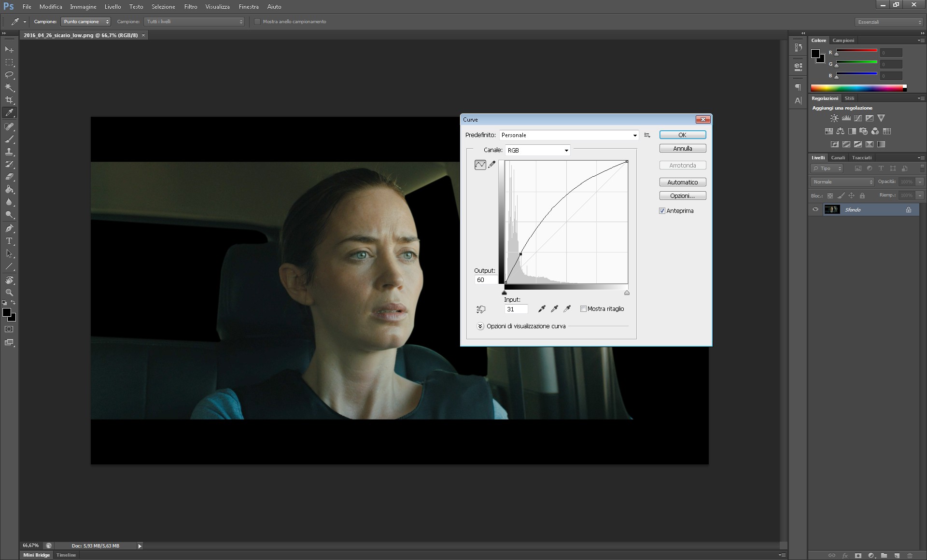Select the Zoom tool
927x560 pixels.
(9, 293)
